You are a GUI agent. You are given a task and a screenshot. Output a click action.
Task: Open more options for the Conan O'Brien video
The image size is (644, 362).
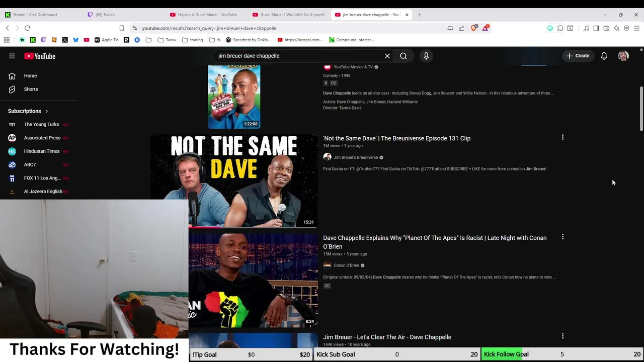pyautogui.click(x=562, y=237)
